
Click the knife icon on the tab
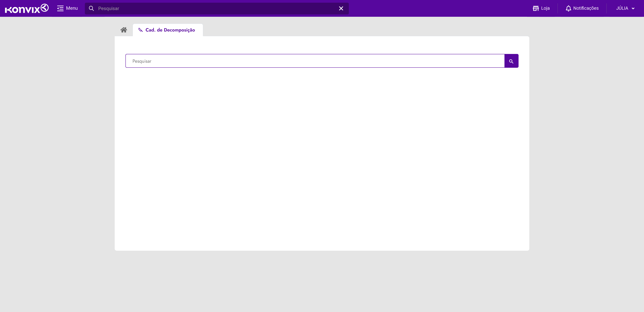(141, 30)
